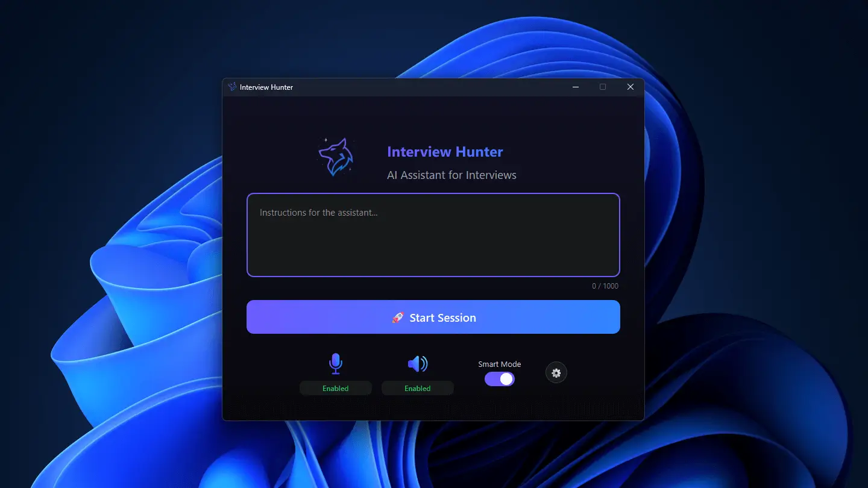This screenshot has height=488, width=868.
Task: Click the purple Interview Hunter heading
Action: click(x=445, y=152)
